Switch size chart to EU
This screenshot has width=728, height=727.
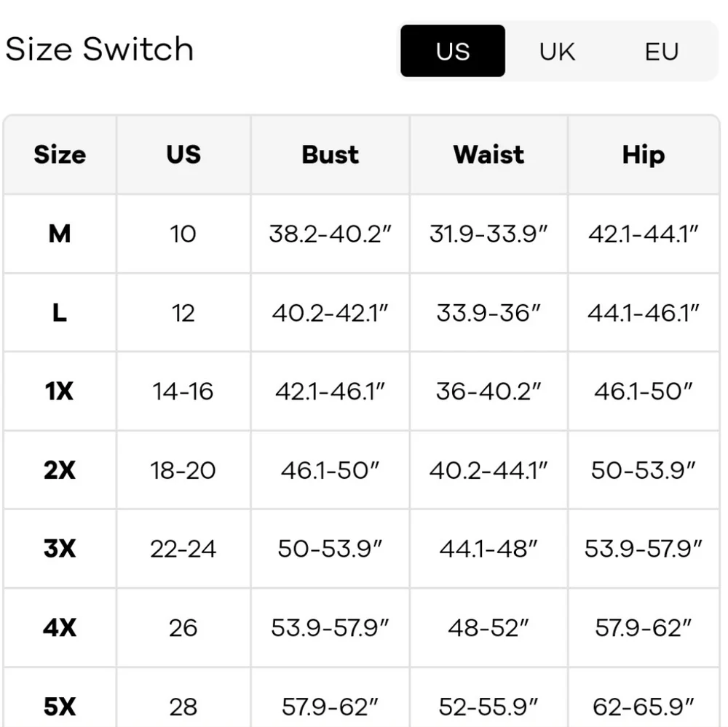662,51
